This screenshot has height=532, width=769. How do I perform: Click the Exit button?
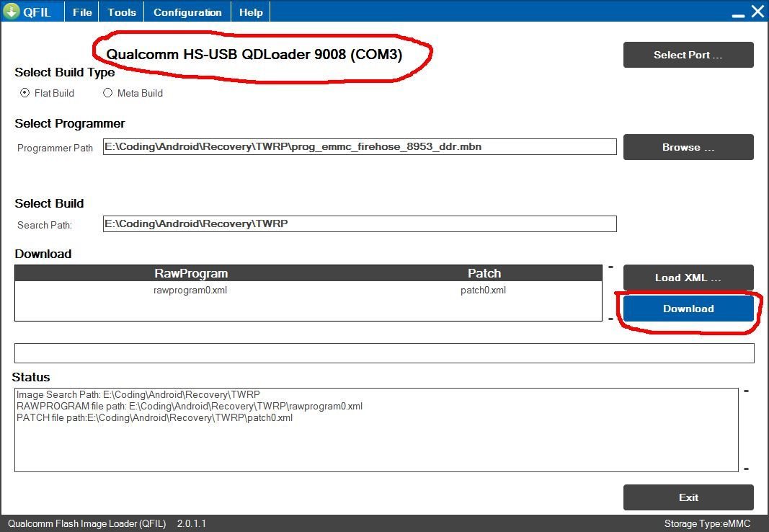(688, 497)
